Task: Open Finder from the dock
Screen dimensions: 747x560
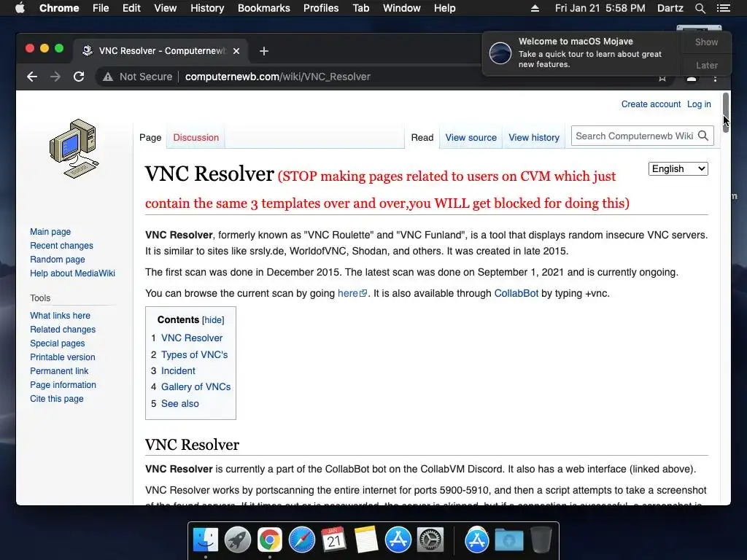Action: tap(206, 540)
